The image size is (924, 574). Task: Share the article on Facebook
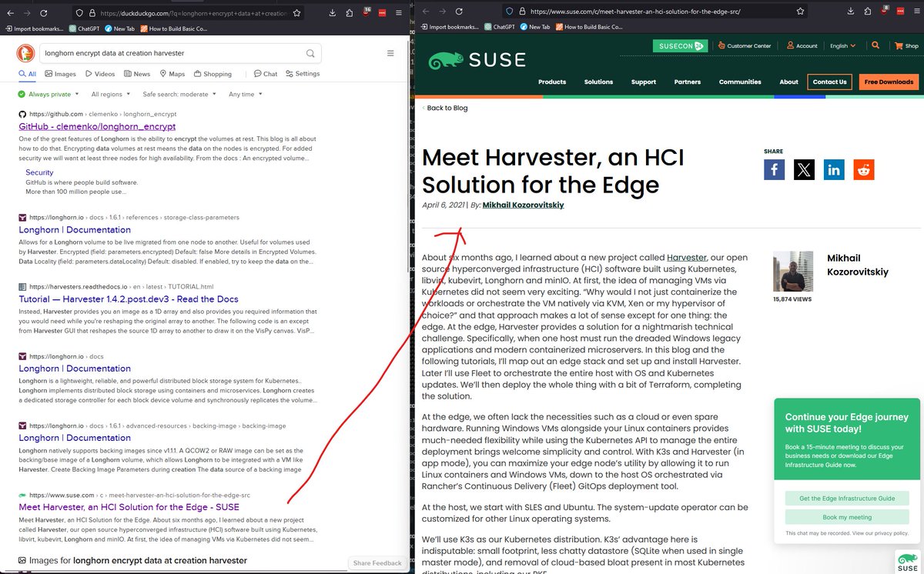(x=774, y=169)
